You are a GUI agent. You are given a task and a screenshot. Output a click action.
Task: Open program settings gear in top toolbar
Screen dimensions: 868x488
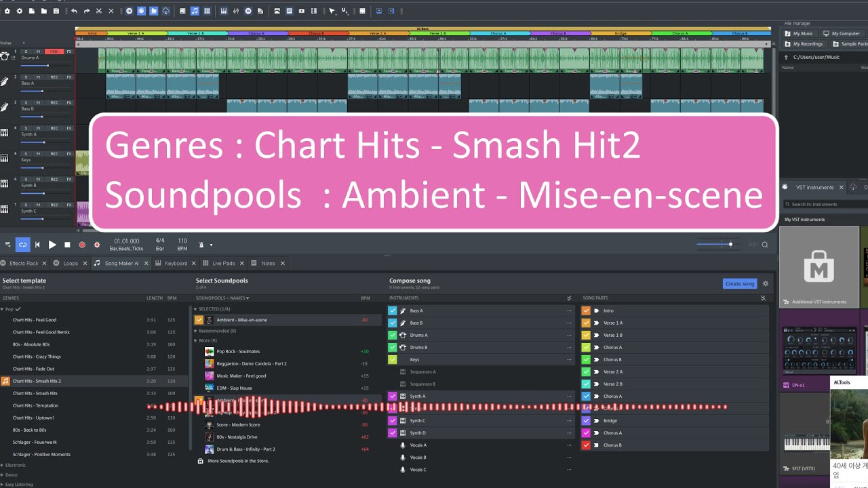pos(20,11)
